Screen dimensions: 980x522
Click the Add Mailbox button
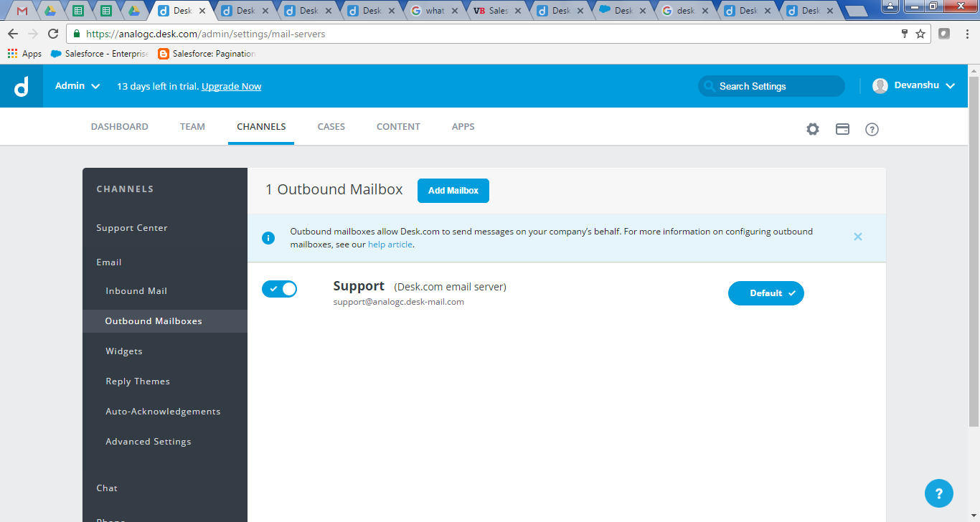tap(453, 191)
